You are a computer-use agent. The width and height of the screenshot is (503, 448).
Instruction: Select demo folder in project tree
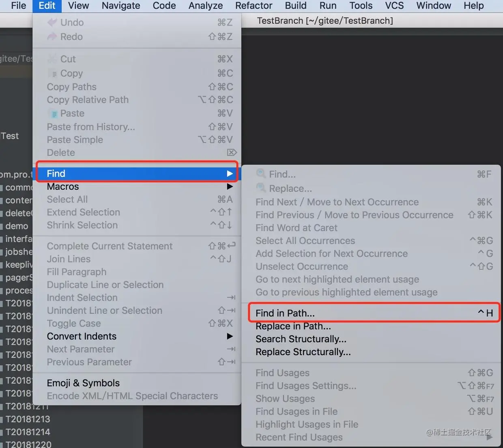pos(17,226)
